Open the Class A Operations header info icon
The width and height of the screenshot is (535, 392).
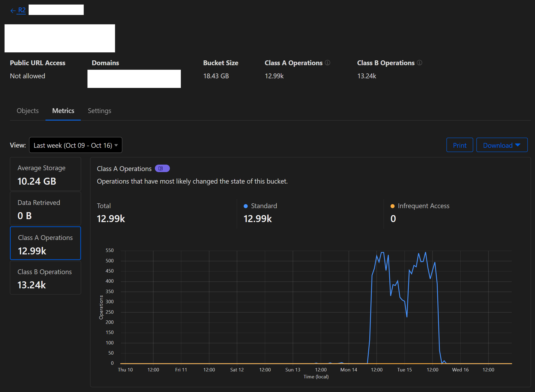(x=327, y=63)
